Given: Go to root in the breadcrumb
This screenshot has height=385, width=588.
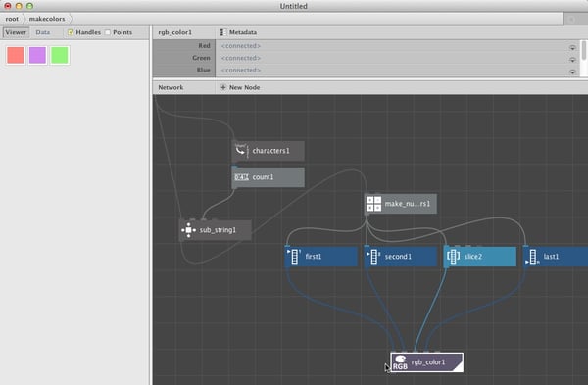Looking at the screenshot, I should pyautogui.click(x=12, y=19).
